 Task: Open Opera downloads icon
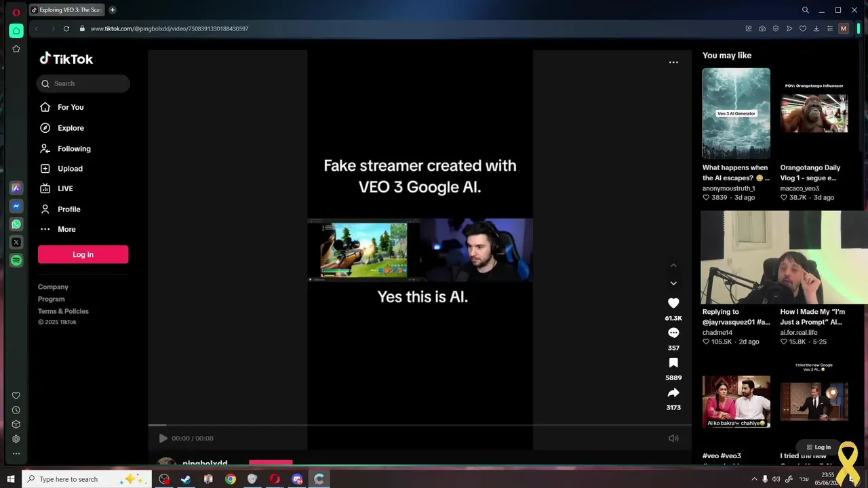(x=816, y=28)
